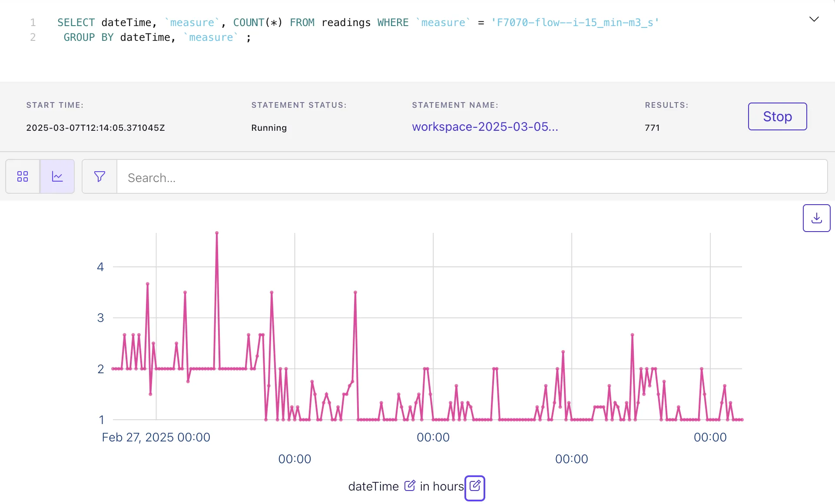Click the 'Running' statement status text
Image resolution: width=835 pixels, height=504 pixels.
268,128
